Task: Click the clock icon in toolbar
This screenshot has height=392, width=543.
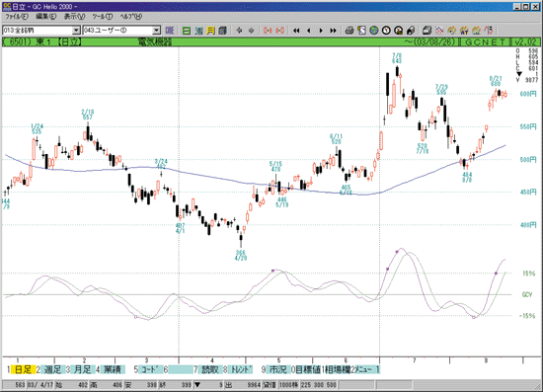Action: tap(386, 31)
